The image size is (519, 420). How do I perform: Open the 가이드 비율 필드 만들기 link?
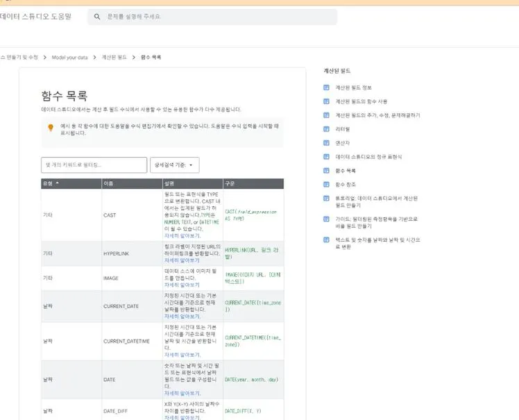(377, 223)
